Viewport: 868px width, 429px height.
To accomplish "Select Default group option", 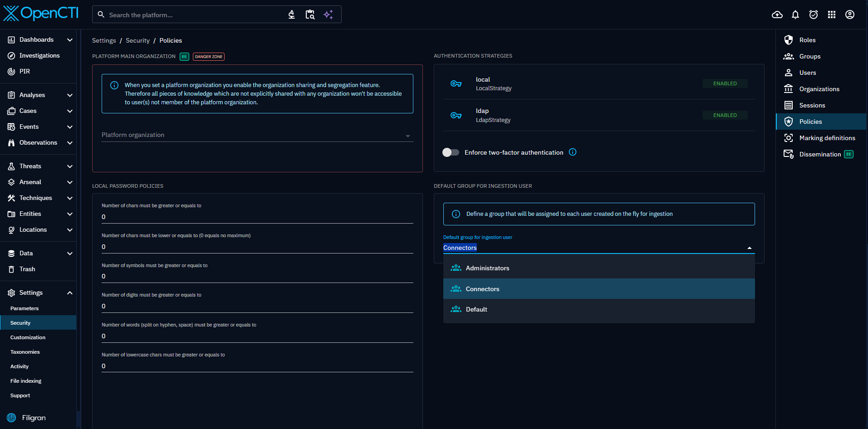I will (x=599, y=309).
